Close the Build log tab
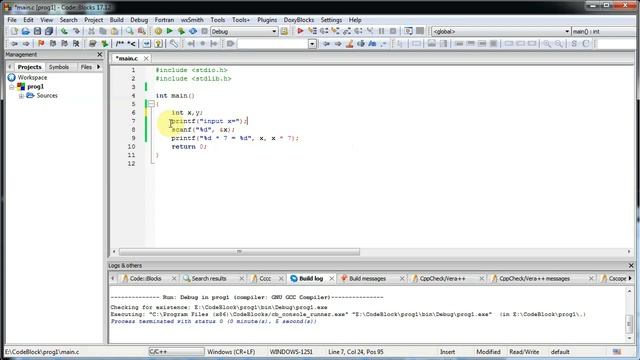Image resolution: width=640 pixels, height=360 pixels. coord(331,278)
